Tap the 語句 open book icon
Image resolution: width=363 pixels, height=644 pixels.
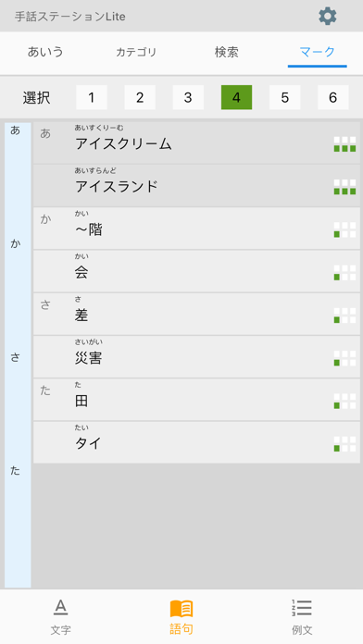pos(181,608)
